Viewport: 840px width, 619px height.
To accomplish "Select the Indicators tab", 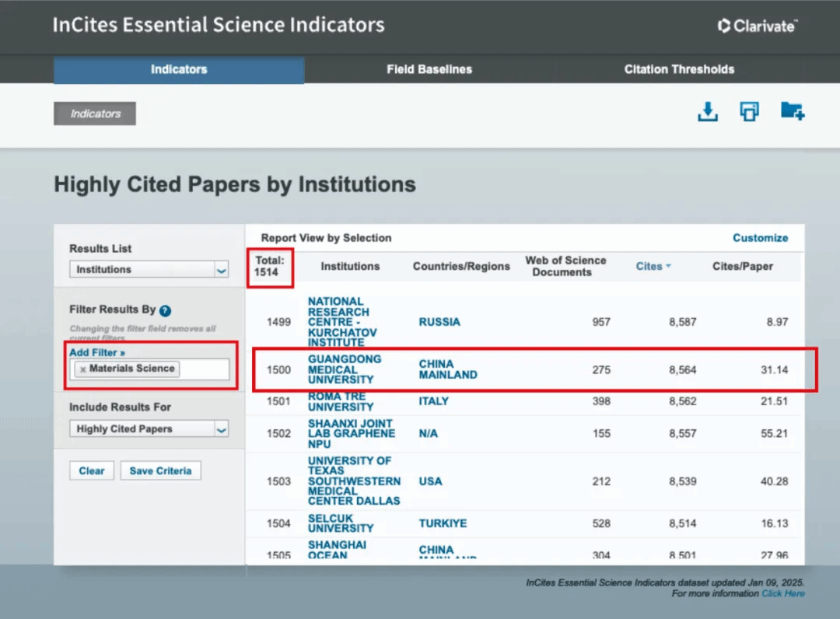I will pos(178,69).
